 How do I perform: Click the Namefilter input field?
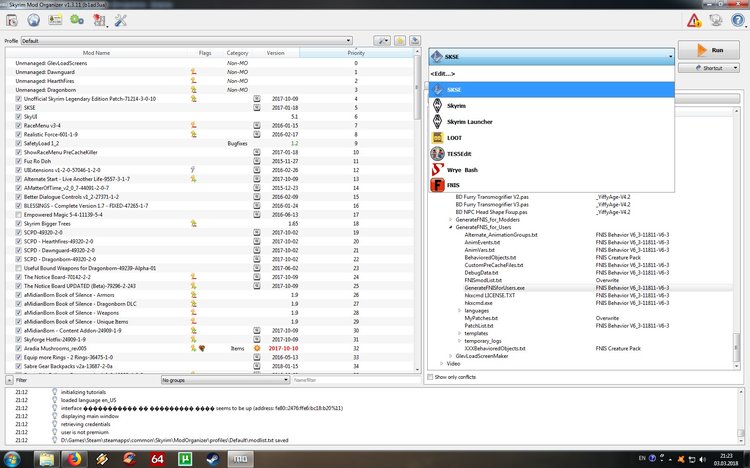click(355, 380)
